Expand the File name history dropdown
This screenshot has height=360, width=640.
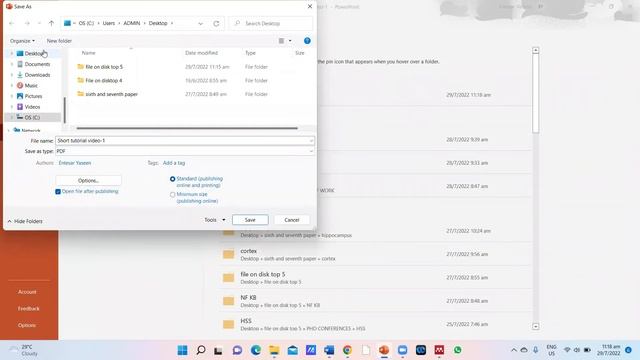tap(311, 141)
